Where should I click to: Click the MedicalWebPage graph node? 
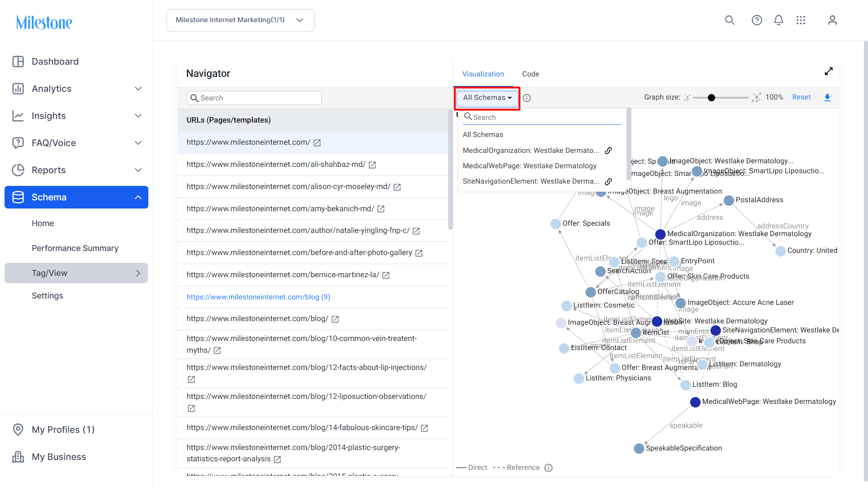tap(695, 402)
